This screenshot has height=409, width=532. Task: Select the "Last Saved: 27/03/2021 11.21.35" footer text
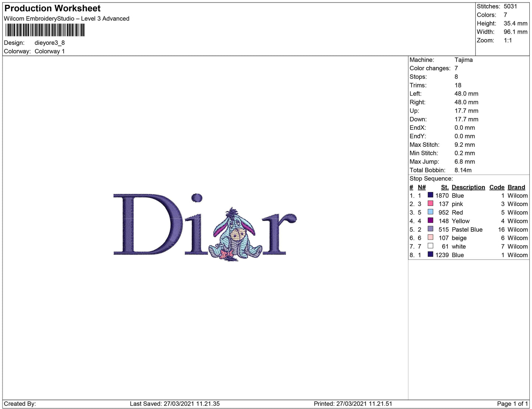pos(175,404)
